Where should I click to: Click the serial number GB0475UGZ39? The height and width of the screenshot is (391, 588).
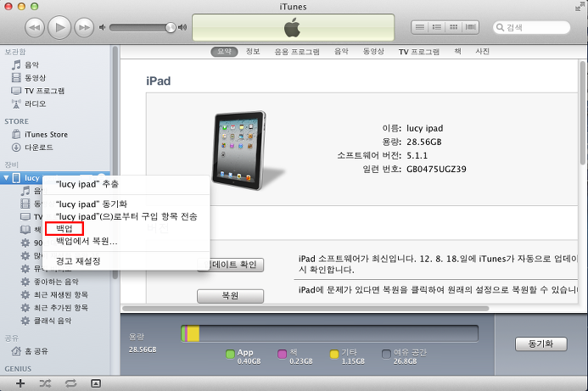(436, 169)
